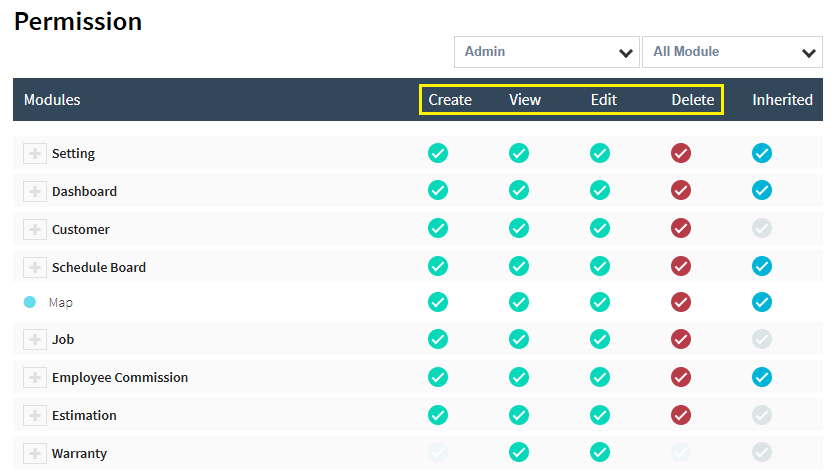Toggle Create permission for Setting module
The image size is (834, 474).
(438, 153)
